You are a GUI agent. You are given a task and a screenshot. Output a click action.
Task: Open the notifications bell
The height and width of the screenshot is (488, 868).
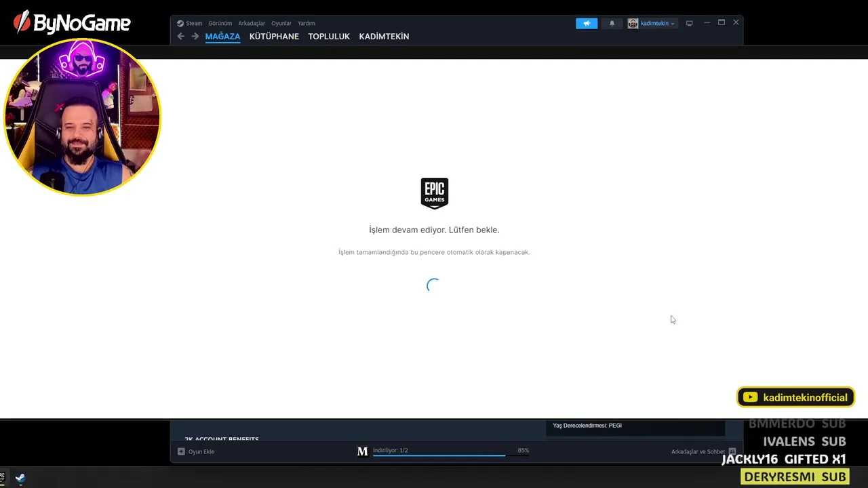pos(612,23)
